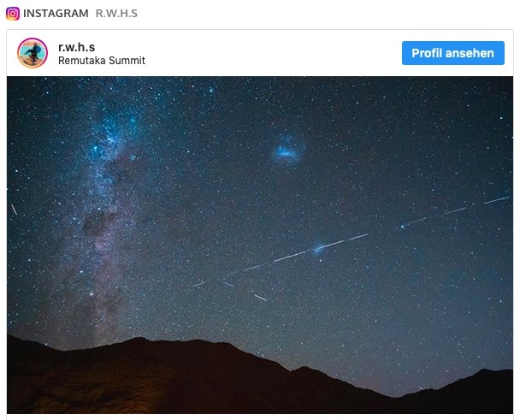Open the r.w.h.s profile avatar
Screen dimensions: 520x420
(x=32, y=53)
